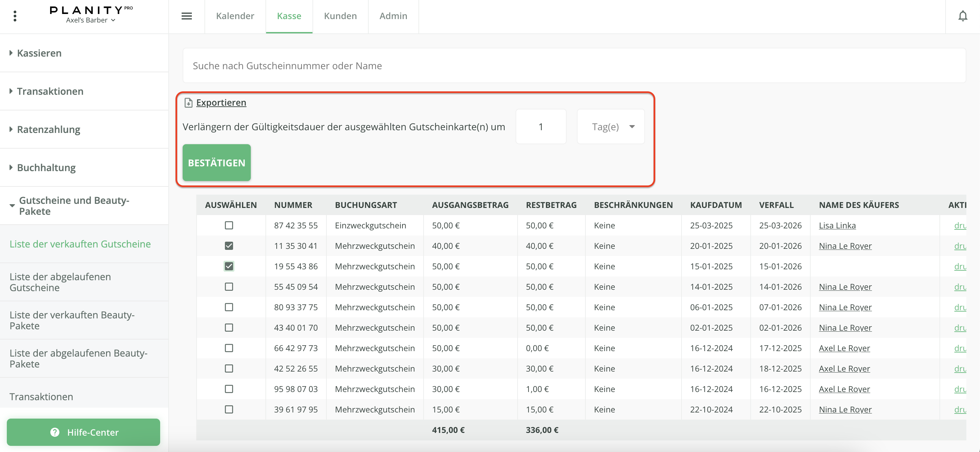This screenshot has width=980, height=452.
Task: Open buyer link Lisa Linka
Action: point(837,225)
